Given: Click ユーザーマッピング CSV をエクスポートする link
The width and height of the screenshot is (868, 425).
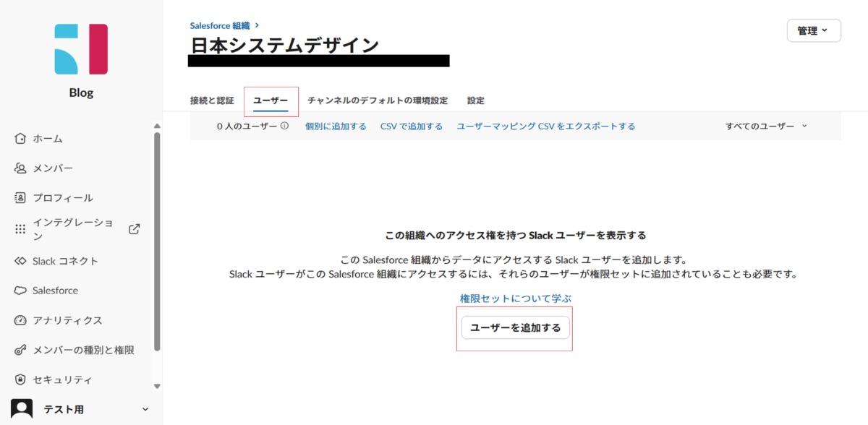Looking at the screenshot, I should pyautogui.click(x=546, y=126).
